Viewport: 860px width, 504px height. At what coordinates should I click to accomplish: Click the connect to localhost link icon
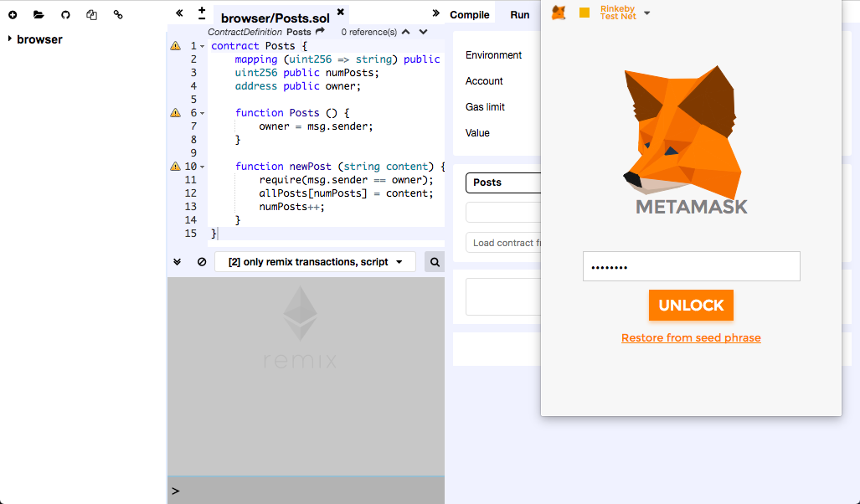[118, 15]
